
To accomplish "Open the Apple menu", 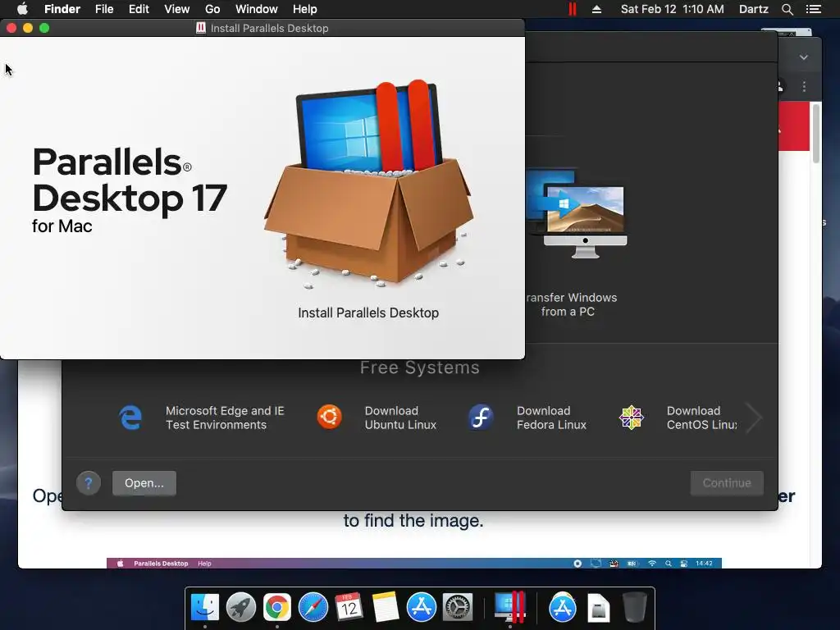I will 22,9.
